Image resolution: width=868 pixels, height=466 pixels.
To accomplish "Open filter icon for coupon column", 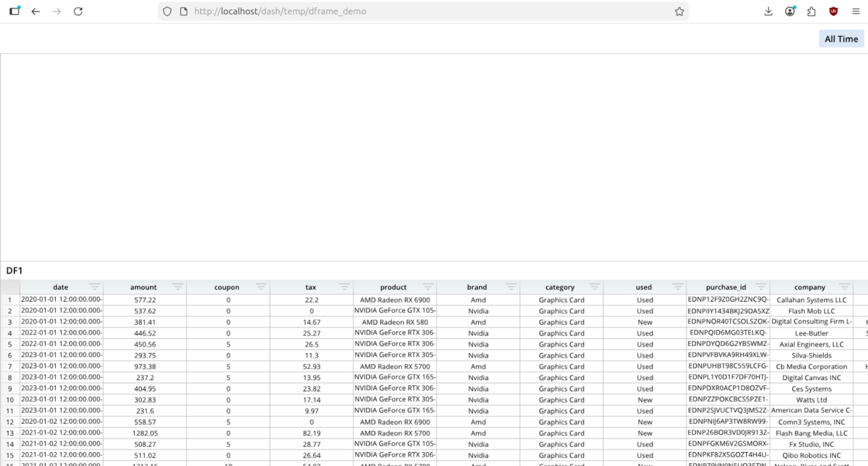I will click(x=261, y=287).
